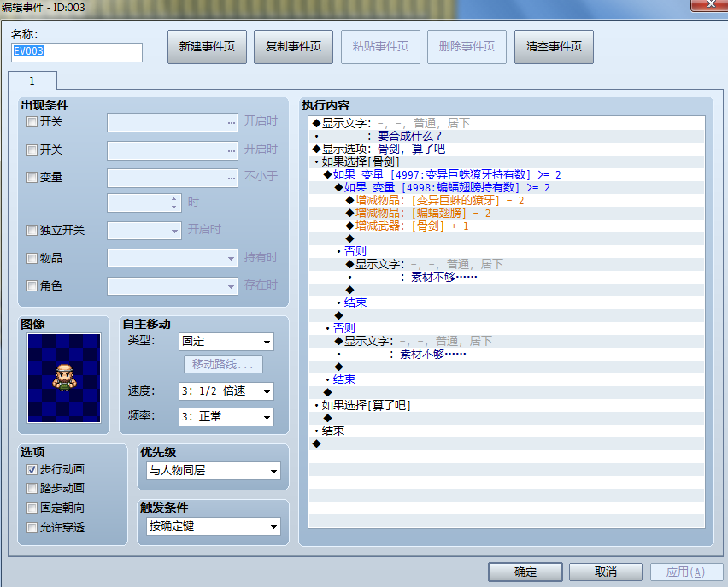Select the 如果选择[骨剑] row
Viewport: 728px width, 587px height.
tap(507, 162)
